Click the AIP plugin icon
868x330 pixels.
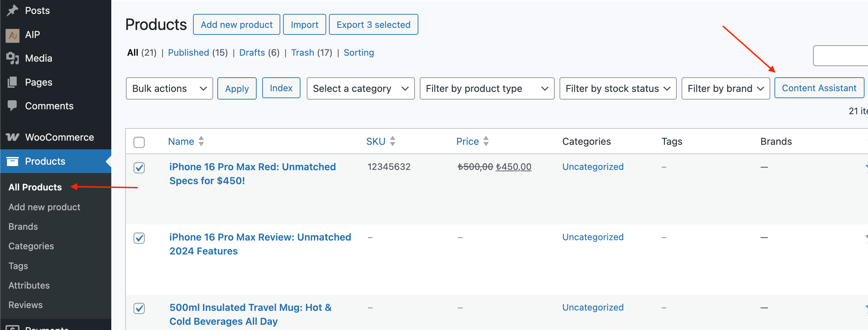pyautogui.click(x=13, y=36)
